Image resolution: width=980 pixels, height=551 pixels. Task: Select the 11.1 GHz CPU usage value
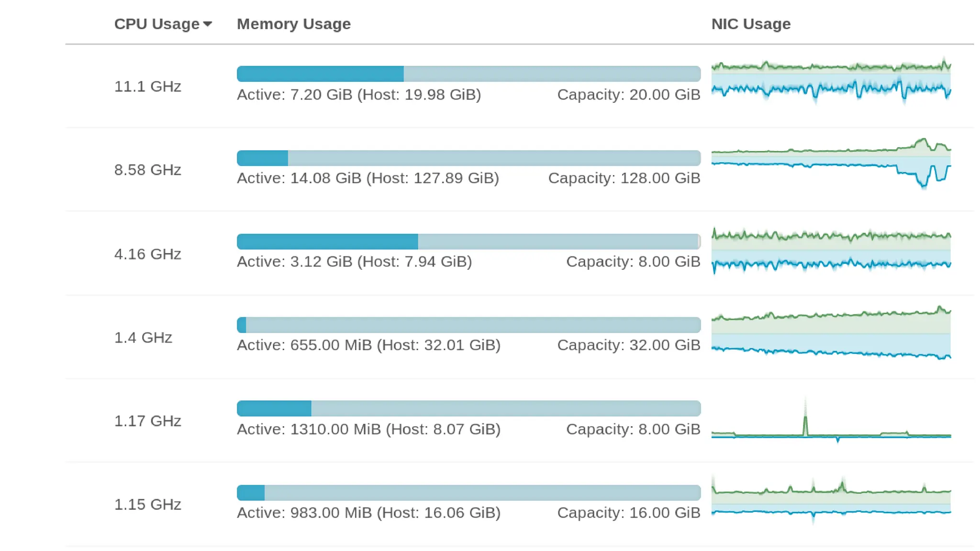point(147,87)
